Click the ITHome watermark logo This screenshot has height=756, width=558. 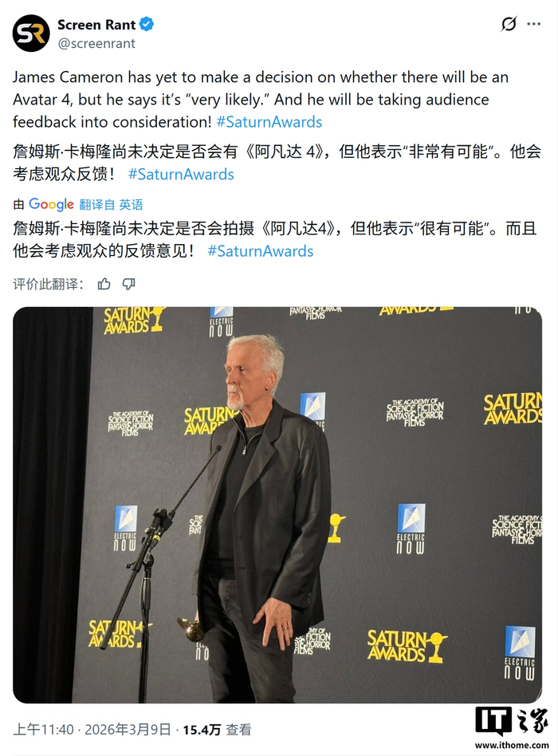(x=513, y=722)
